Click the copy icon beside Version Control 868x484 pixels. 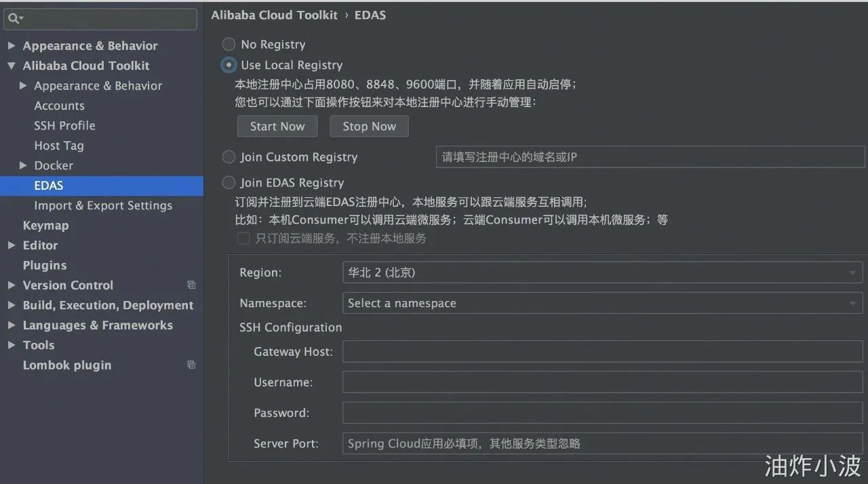point(191,285)
